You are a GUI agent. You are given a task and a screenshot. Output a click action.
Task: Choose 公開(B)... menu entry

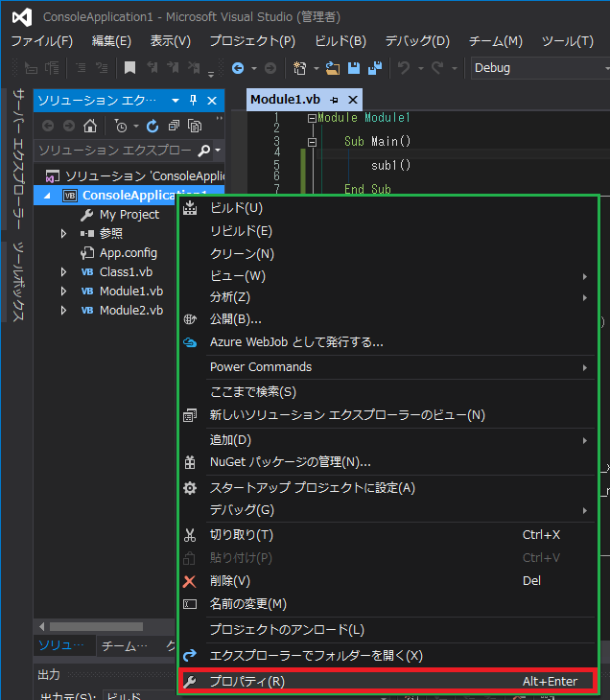[x=388, y=319]
